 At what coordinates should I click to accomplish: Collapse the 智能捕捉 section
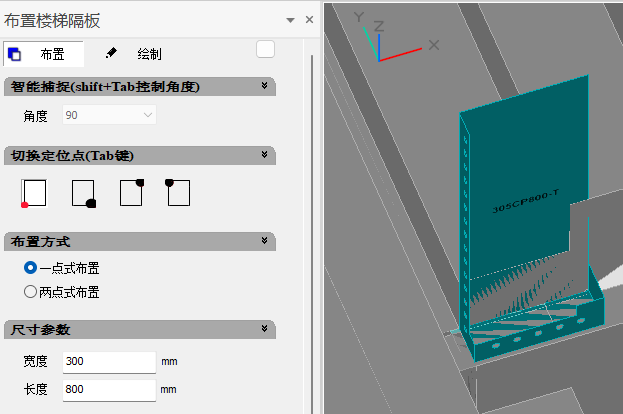[264, 86]
